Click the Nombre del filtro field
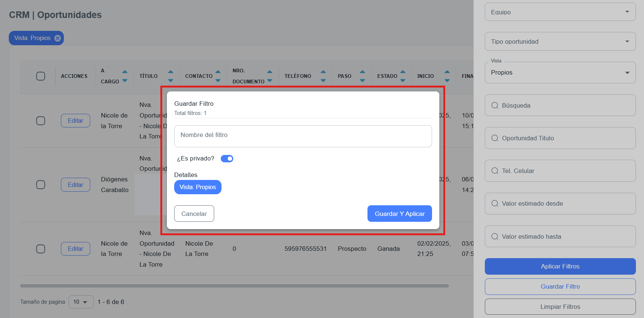Viewport: 644px width, 318px height. tap(303, 136)
